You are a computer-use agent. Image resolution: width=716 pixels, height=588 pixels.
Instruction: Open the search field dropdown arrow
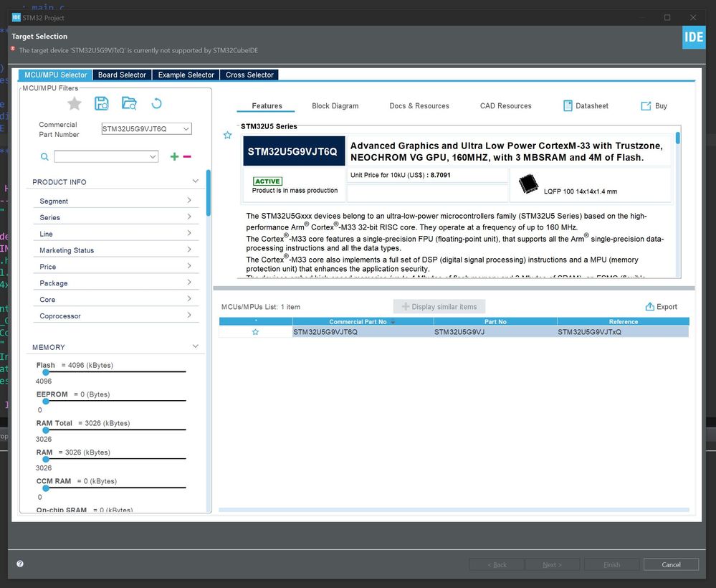(x=153, y=157)
